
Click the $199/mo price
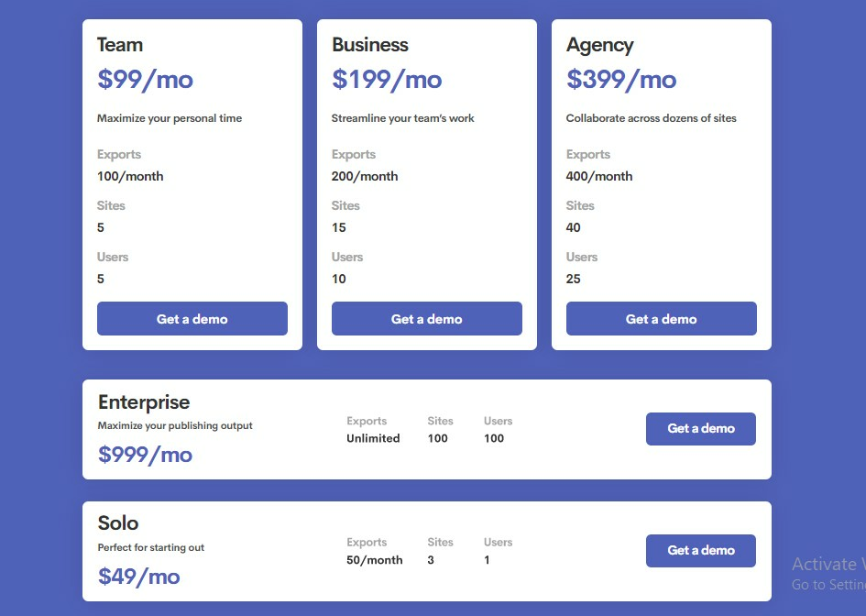click(x=387, y=80)
